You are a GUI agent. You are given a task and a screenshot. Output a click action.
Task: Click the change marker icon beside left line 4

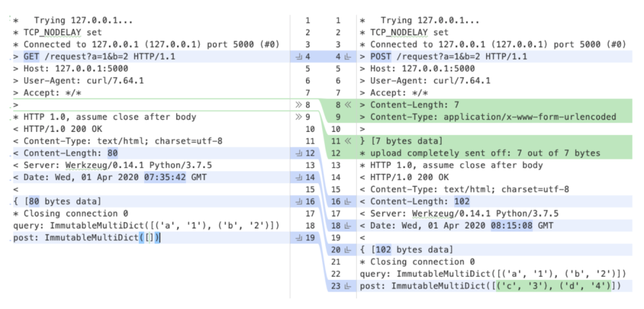[299, 57]
